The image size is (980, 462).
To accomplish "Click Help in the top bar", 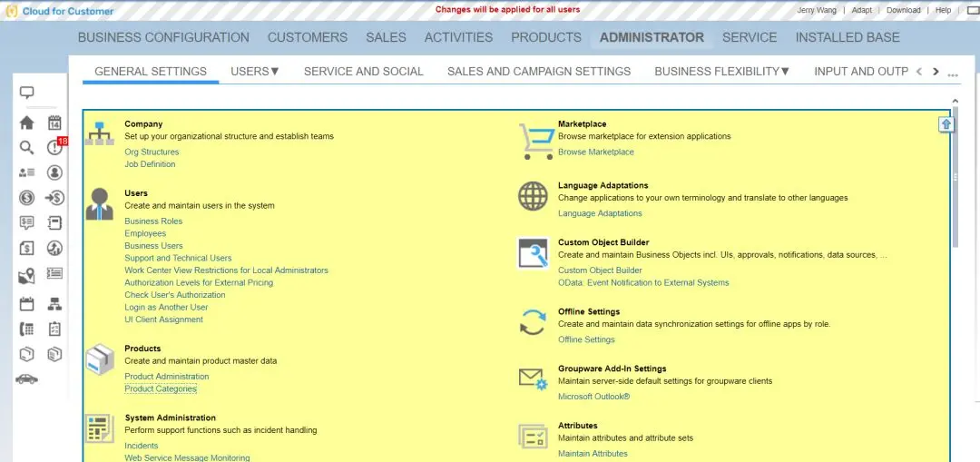I will coord(943,10).
